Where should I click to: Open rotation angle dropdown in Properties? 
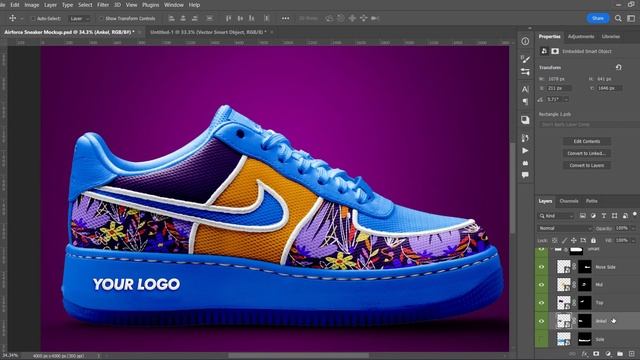[566, 100]
